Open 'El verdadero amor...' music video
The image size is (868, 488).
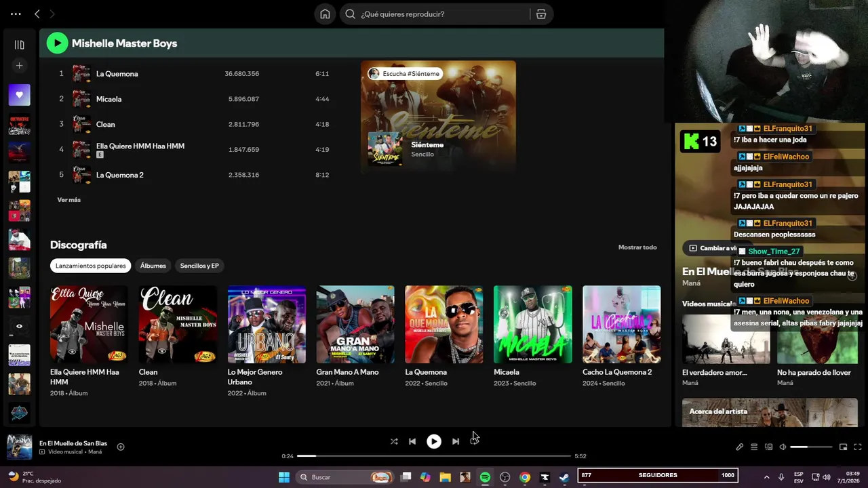(x=726, y=339)
